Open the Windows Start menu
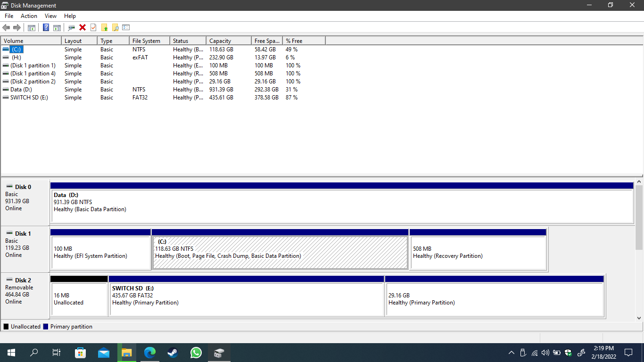Screen dimensions: 644x362 (11, 353)
